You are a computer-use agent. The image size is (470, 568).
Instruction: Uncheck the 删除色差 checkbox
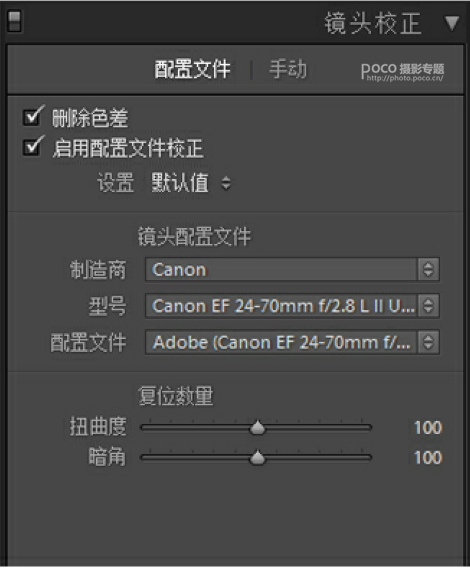coord(32,117)
